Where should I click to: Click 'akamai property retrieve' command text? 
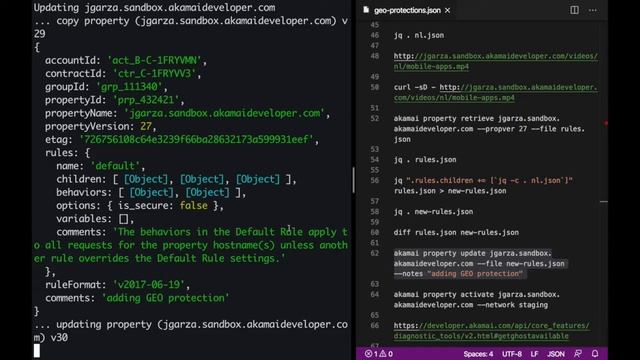point(489,129)
